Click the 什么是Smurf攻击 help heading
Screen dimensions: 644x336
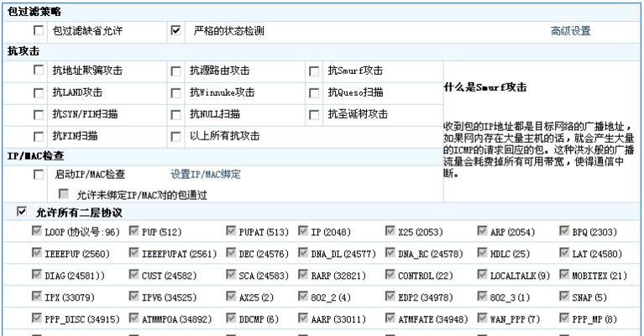[485, 87]
